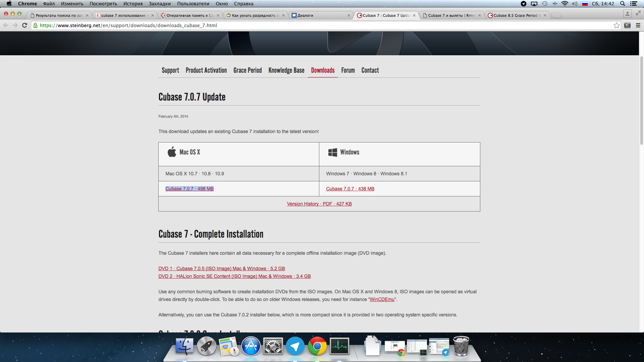Viewport: 644px width, 362px height.
Task: Open Activity Monitor in the dock
Action: coord(339,346)
